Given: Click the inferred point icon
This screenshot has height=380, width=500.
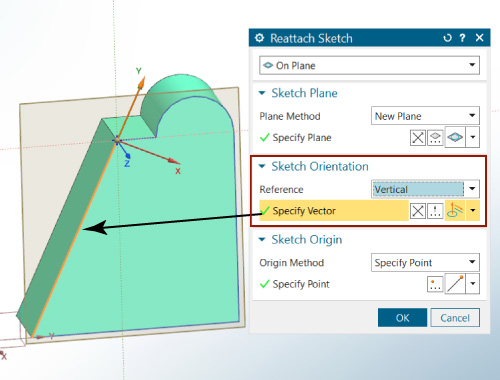Looking at the screenshot, I should [455, 284].
